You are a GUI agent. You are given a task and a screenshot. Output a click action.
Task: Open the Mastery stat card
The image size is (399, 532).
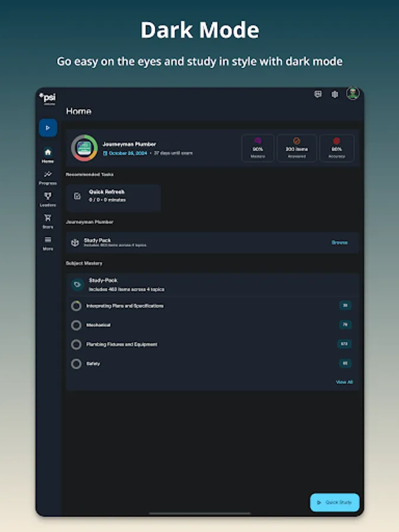[x=258, y=148]
